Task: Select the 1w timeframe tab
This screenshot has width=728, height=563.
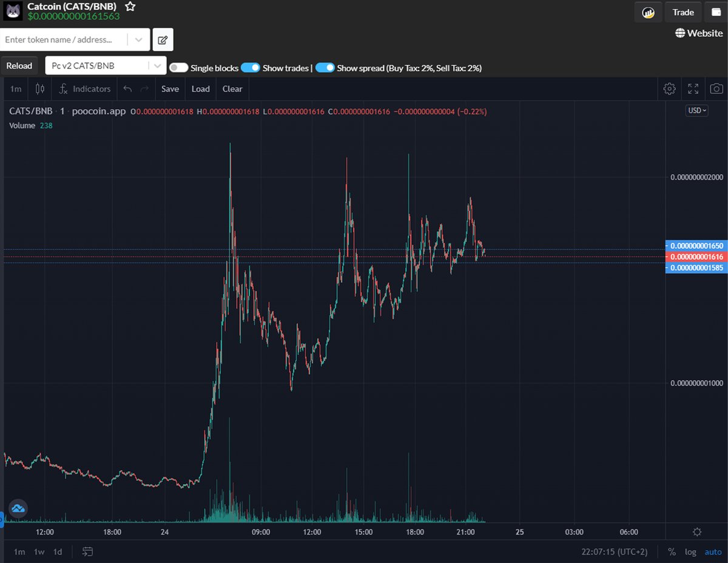Action: pos(38,552)
